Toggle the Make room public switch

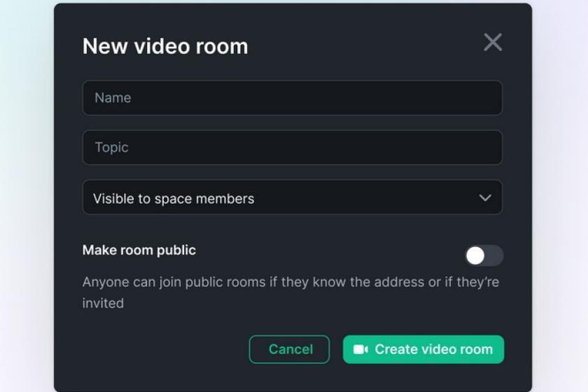tap(484, 255)
